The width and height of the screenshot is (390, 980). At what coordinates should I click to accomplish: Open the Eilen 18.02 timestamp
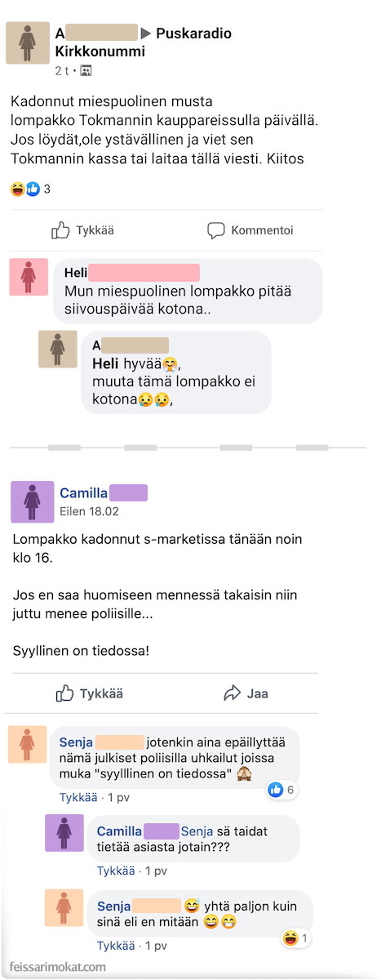pyautogui.click(x=90, y=511)
